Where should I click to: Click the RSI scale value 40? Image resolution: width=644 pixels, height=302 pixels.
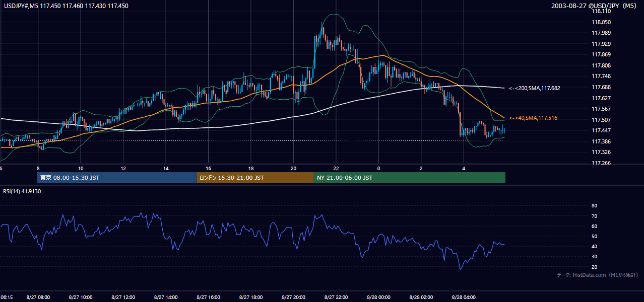pyautogui.click(x=594, y=246)
